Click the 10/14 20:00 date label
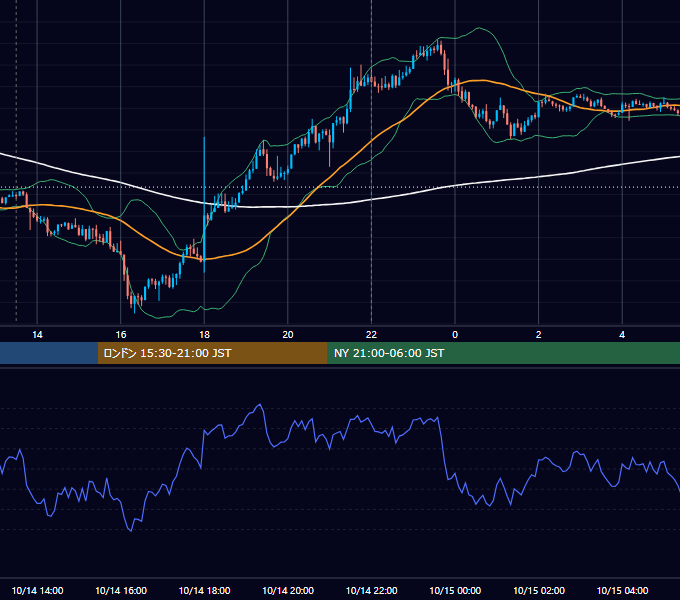680x600 pixels. [288, 590]
